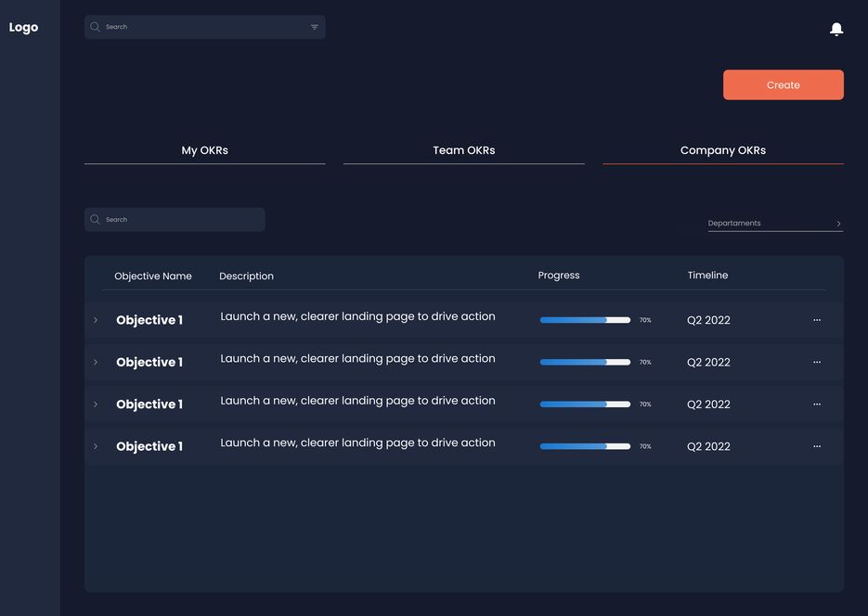The height and width of the screenshot is (616, 868).
Task: Click the Description column header
Action: pyautogui.click(x=246, y=276)
